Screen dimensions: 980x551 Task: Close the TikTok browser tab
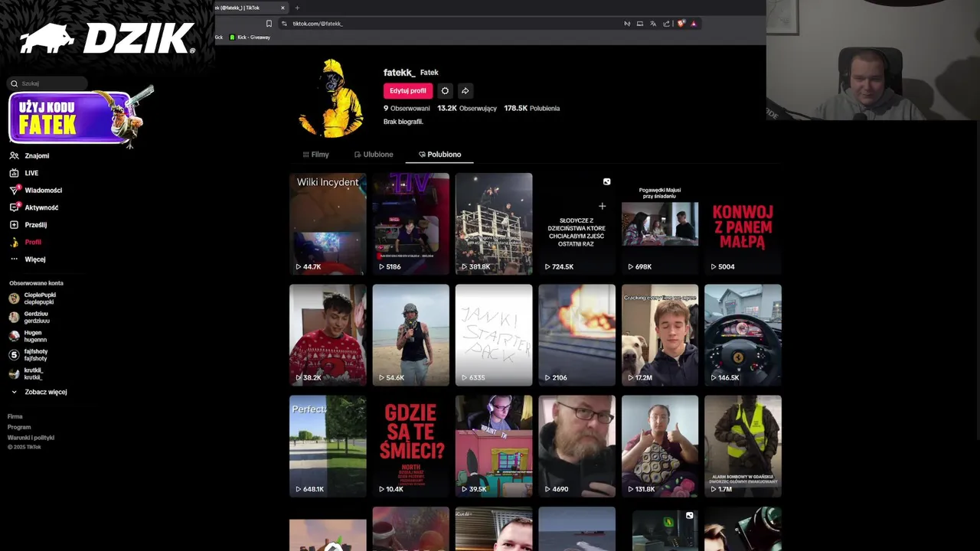[x=283, y=8]
